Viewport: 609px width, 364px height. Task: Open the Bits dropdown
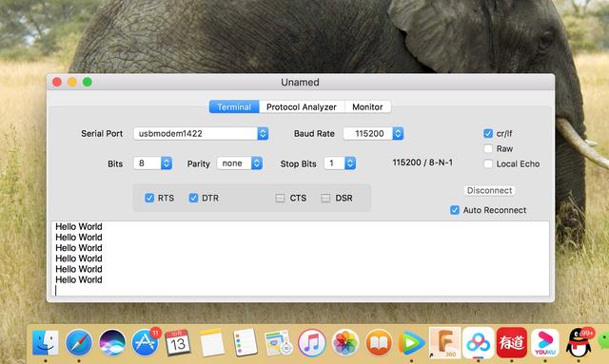click(x=152, y=163)
